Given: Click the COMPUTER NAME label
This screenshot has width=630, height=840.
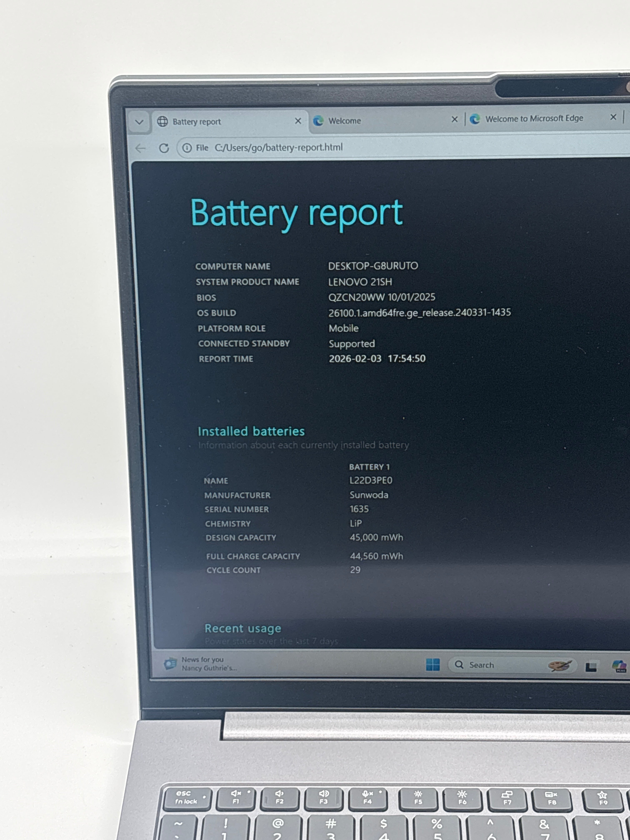Looking at the screenshot, I should pyautogui.click(x=233, y=267).
